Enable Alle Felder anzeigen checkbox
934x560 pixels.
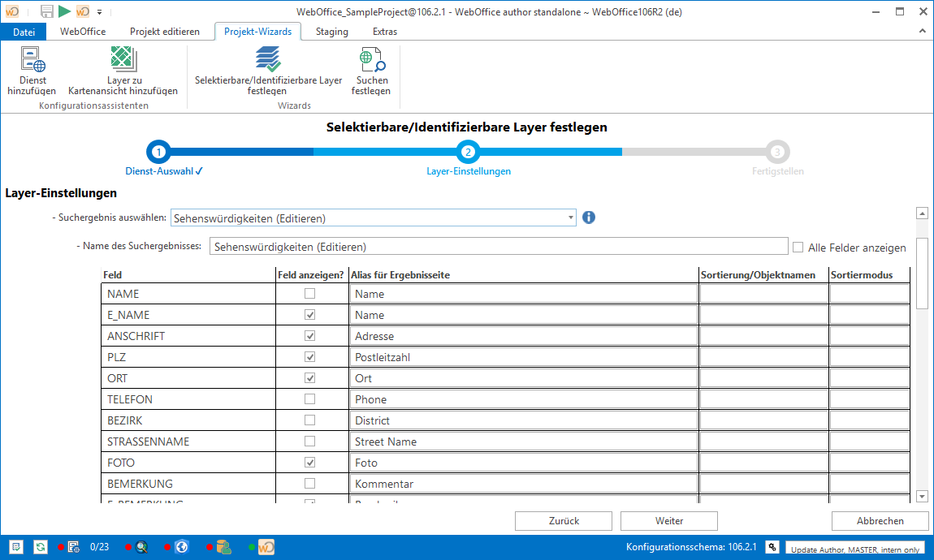tap(798, 248)
